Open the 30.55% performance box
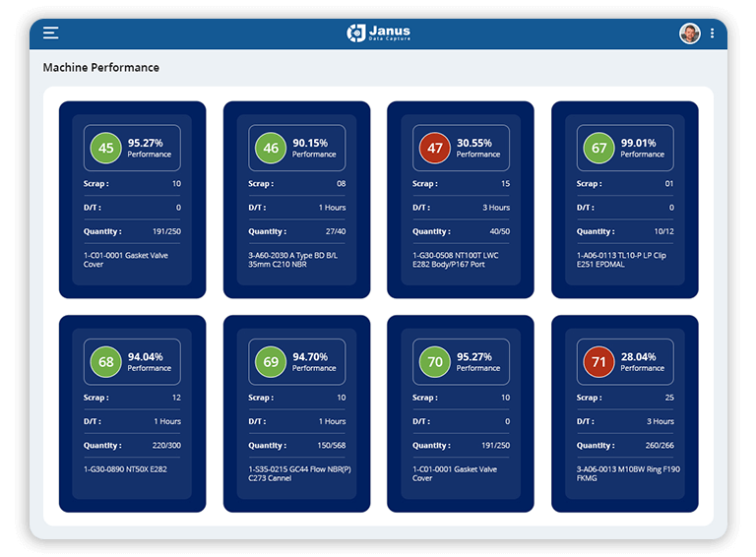 coord(461,148)
